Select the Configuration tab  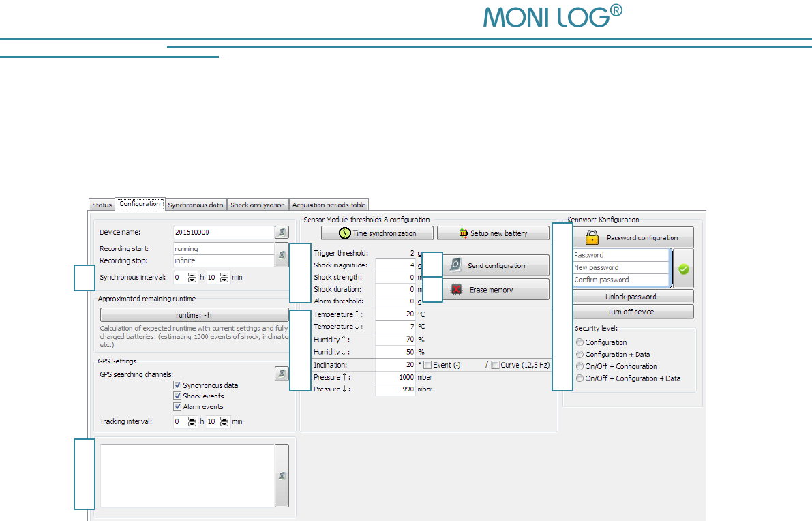pos(140,204)
